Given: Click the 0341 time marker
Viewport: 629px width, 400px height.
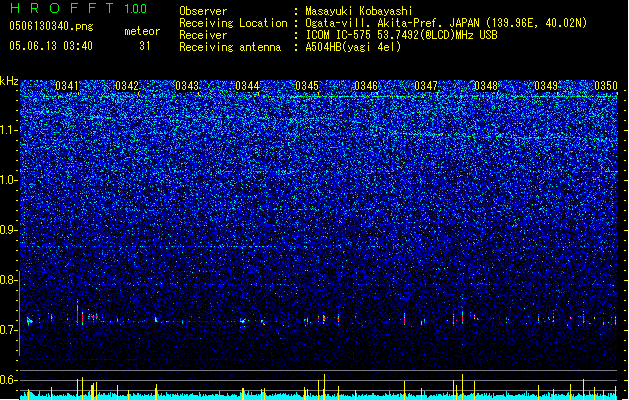Looking at the screenshot, I should click(67, 86).
